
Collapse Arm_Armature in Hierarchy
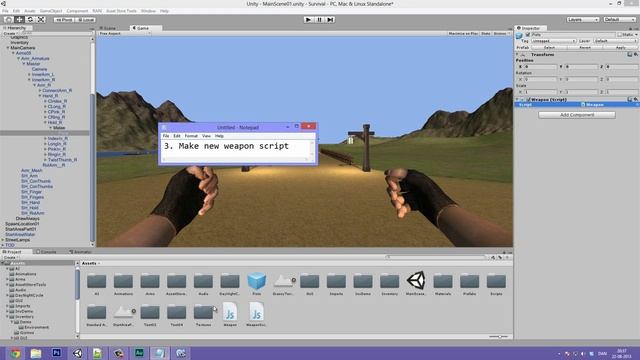(x=18, y=58)
